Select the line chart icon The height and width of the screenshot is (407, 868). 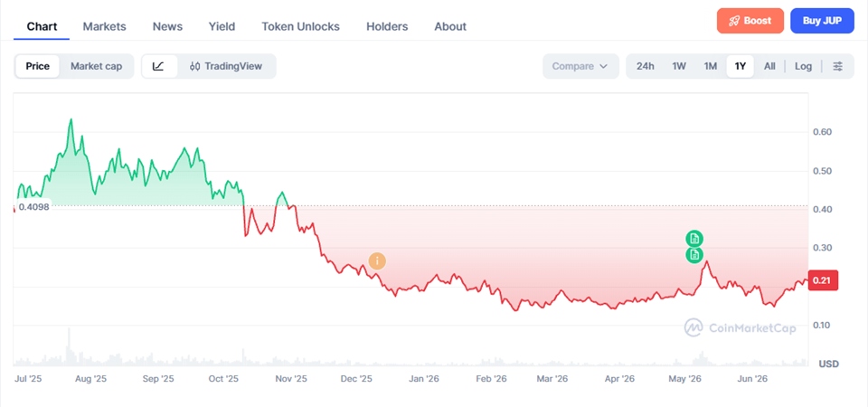[x=159, y=66]
